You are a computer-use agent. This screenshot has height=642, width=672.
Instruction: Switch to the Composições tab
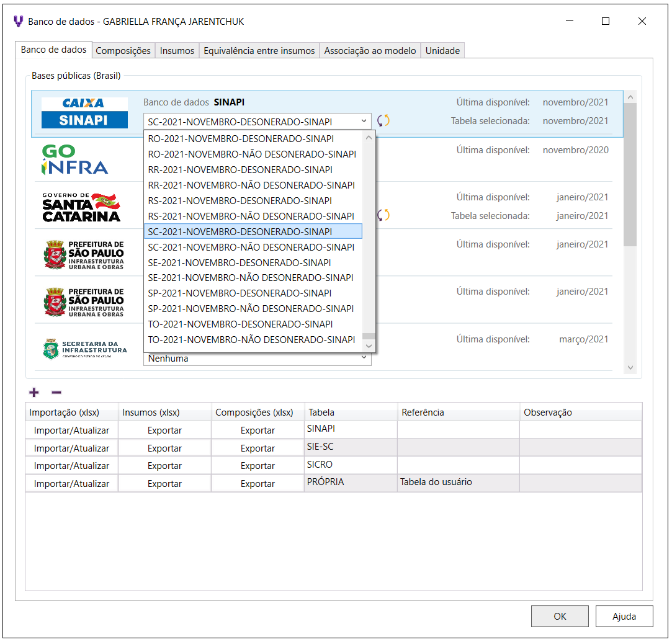pyautogui.click(x=123, y=51)
